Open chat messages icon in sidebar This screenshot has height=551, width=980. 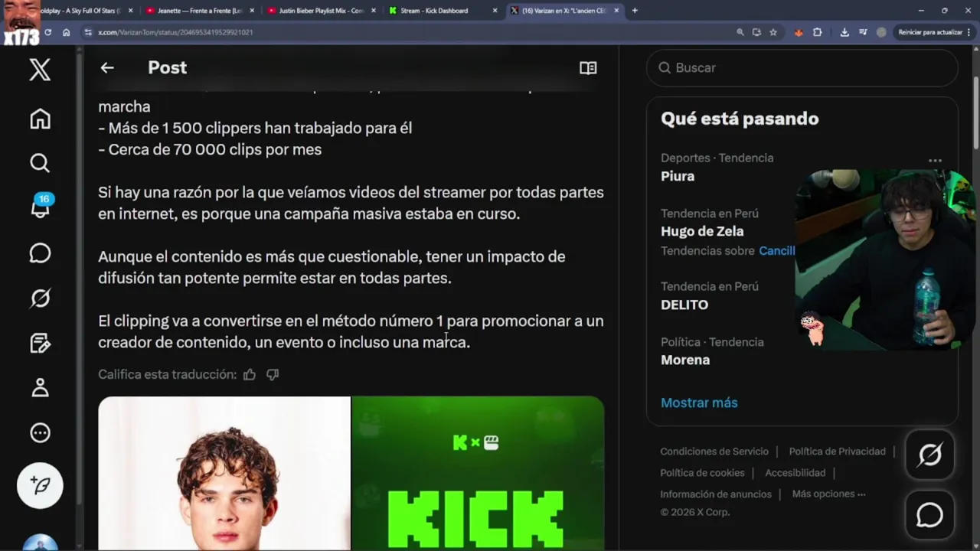40,253
